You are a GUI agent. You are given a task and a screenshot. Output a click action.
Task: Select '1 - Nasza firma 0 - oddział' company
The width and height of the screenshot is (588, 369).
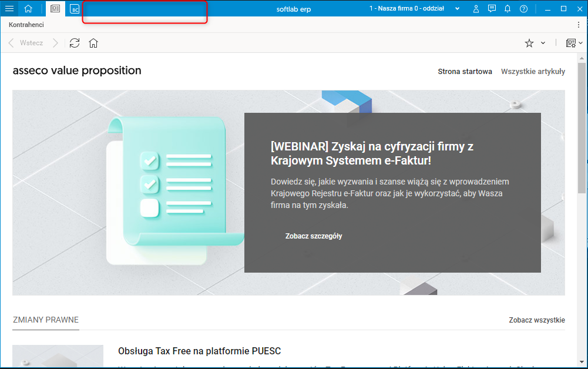coord(406,8)
